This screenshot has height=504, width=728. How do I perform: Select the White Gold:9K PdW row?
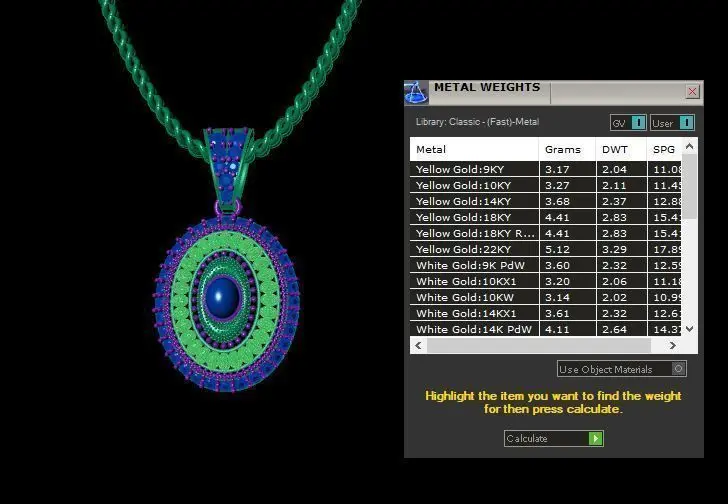(x=546, y=265)
